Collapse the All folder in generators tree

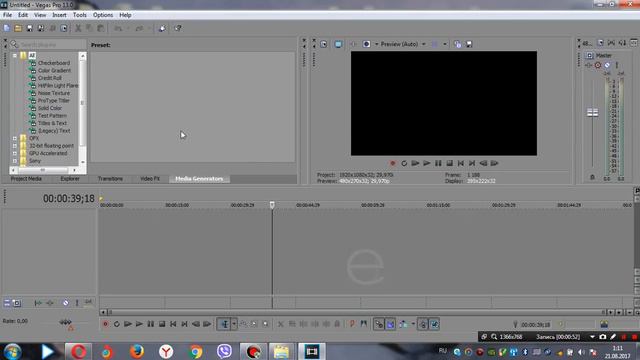[15, 56]
